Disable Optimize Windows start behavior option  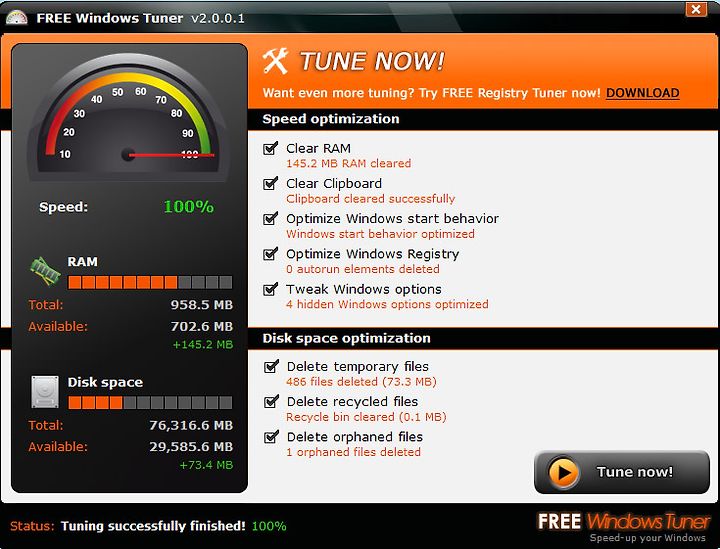(x=270, y=218)
